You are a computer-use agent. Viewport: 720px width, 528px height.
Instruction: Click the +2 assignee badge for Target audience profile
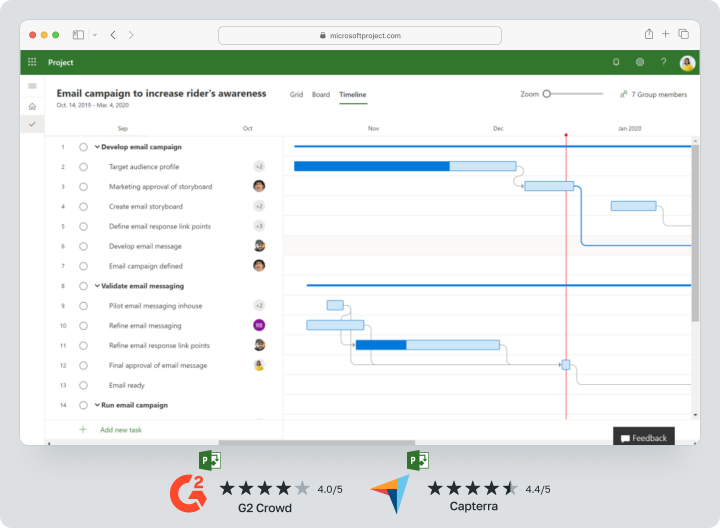tap(259, 166)
